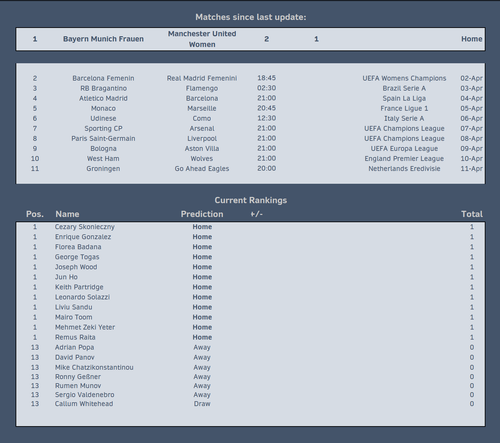This screenshot has width=500, height=443.
Task: Click 'Barcelona' away team in match 4
Action: 202,98
